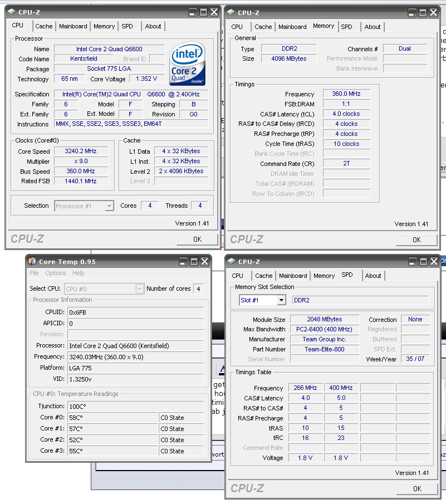Open the Slot #1 memory slot dropdown
The height and width of the screenshot is (504, 446).
tap(281, 300)
